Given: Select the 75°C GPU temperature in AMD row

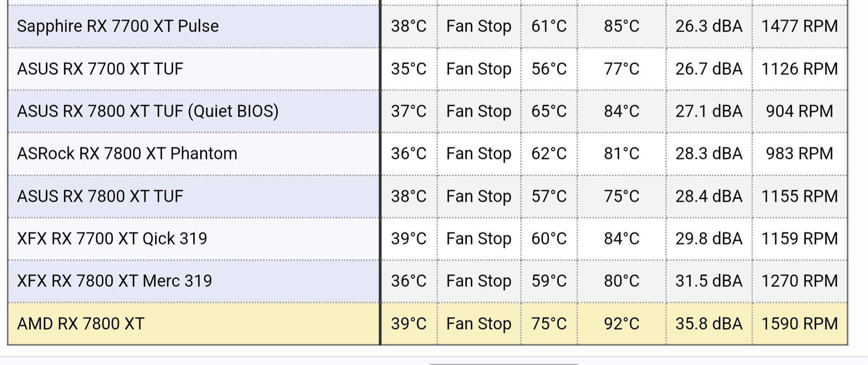Looking at the screenshot, I should 549,324.
